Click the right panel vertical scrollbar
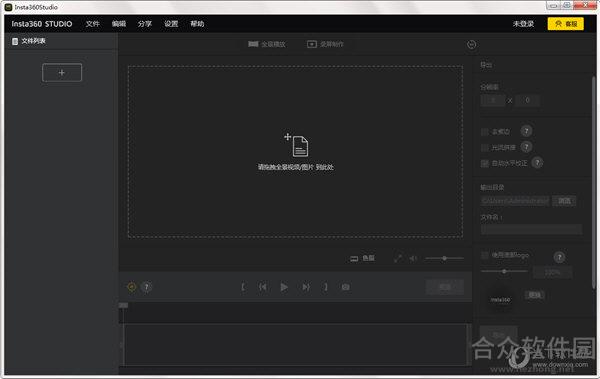 [593, 182]
